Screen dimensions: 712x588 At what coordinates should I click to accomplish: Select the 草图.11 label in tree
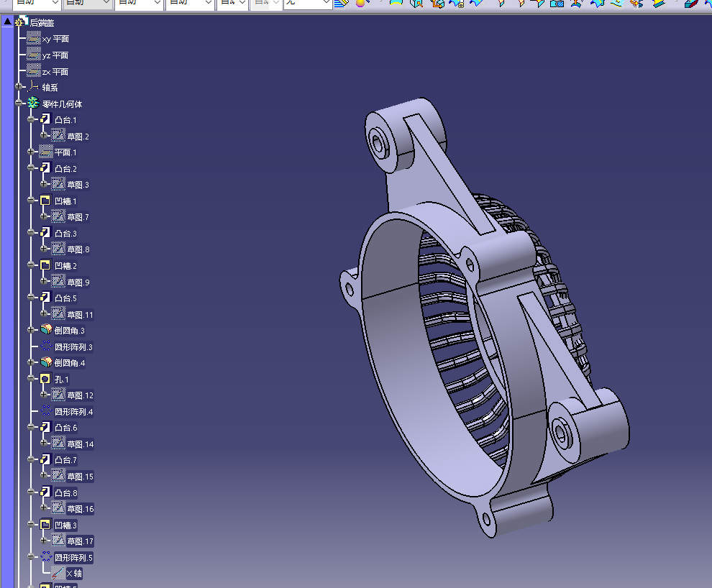coord(81,314)
